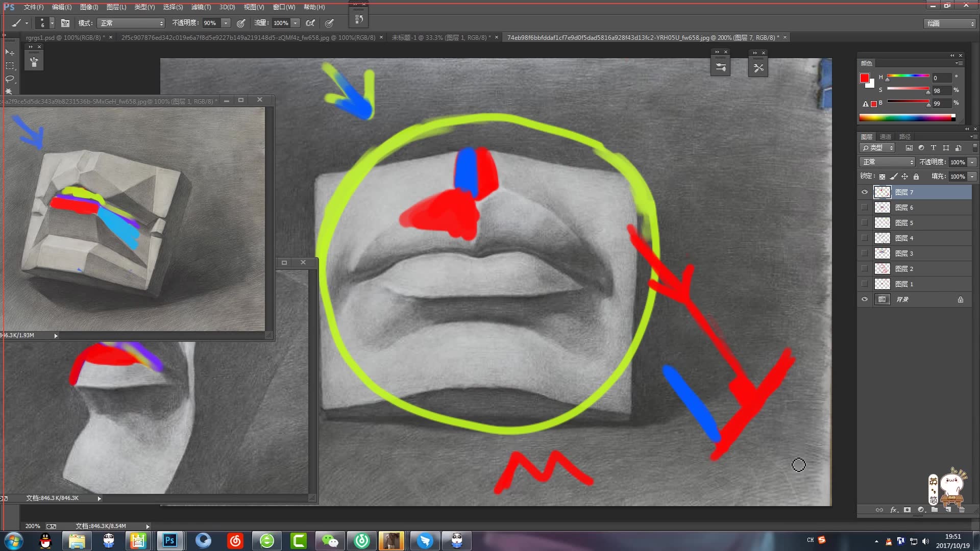Expand the 流量 100% slider arrow

(x=295, y=23)
